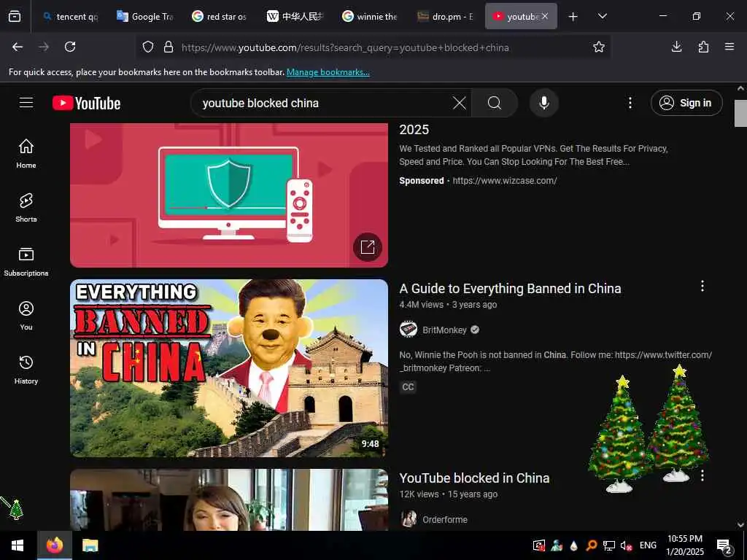View site info via padlock icon
This screenshot has width=747, height=560.
(169, 47)
